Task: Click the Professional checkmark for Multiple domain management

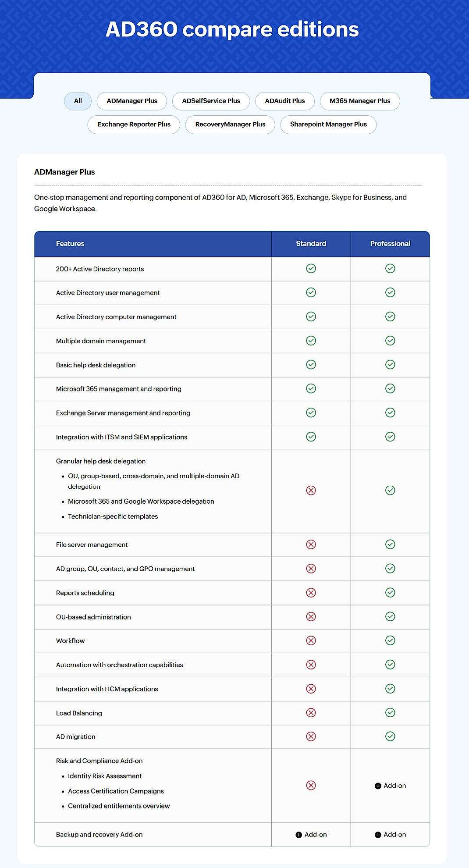Action: tap(390, 341)
